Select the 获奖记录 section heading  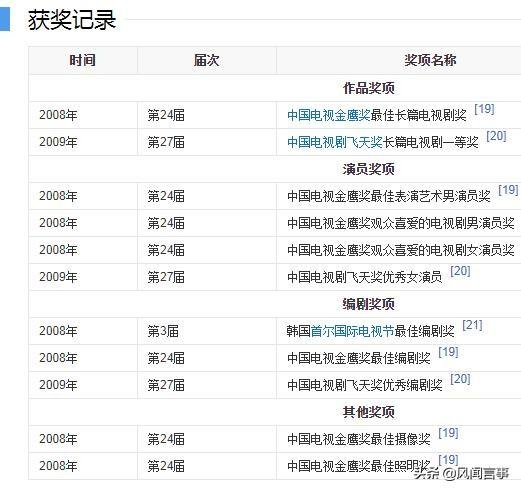(72, 20)
